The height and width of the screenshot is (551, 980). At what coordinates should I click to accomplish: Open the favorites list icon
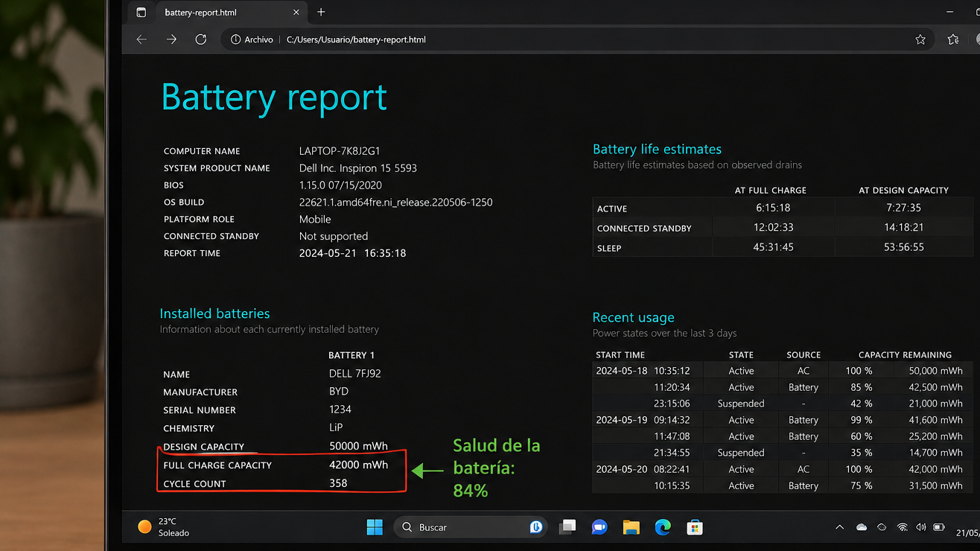point(953,39)
